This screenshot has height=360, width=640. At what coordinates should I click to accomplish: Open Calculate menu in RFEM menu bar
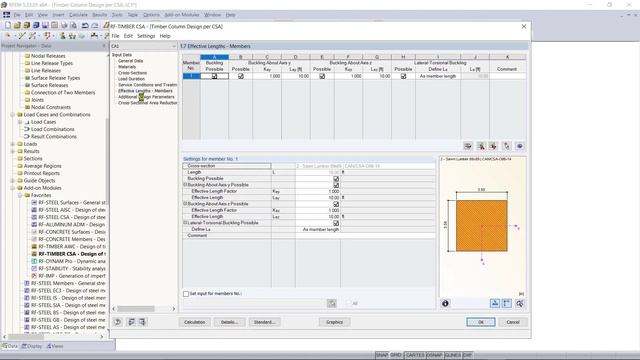coord(78,15)
